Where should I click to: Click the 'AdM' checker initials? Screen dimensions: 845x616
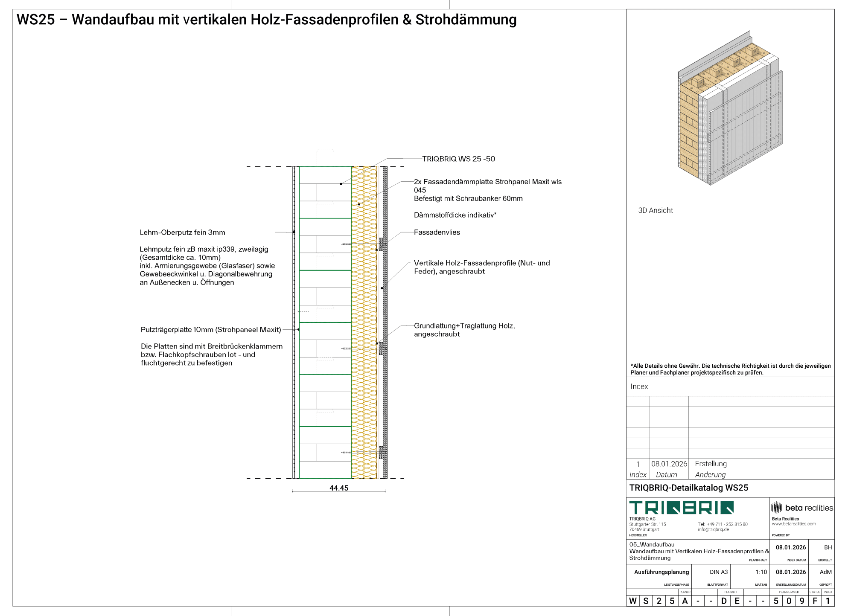click(826, 572)
